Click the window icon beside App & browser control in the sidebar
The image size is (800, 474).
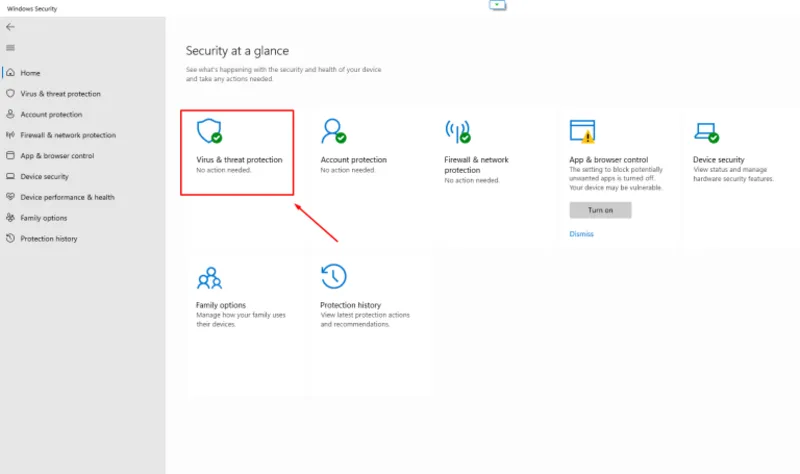pyautogui.click(x=10, y=155)
